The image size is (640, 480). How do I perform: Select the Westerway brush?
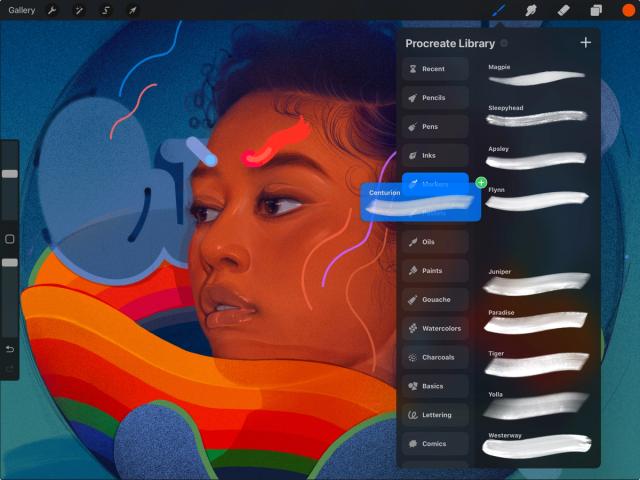(x=537, y=445)
